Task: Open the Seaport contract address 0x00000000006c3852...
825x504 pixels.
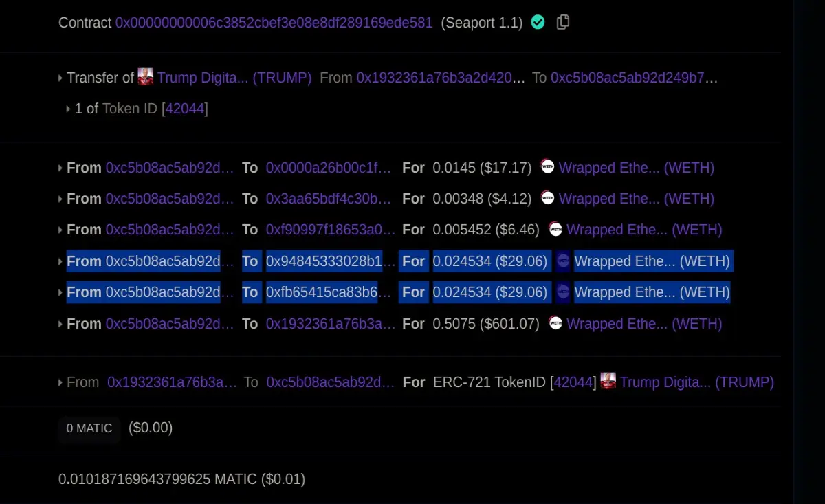Action: click(274, 23)
